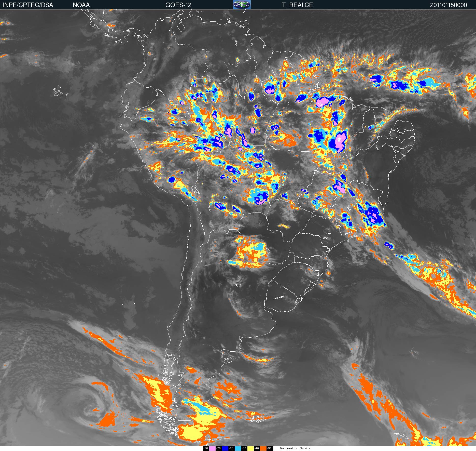The height and width of the screenshot is (451, 476).
Task: Select the pink legend color swatch
Action: pos(212,448)
